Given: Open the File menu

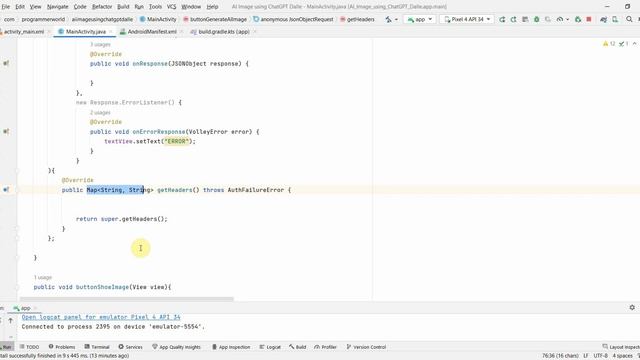Looking at the screenshot, I should pyautogui.click(x=6, y=7).
